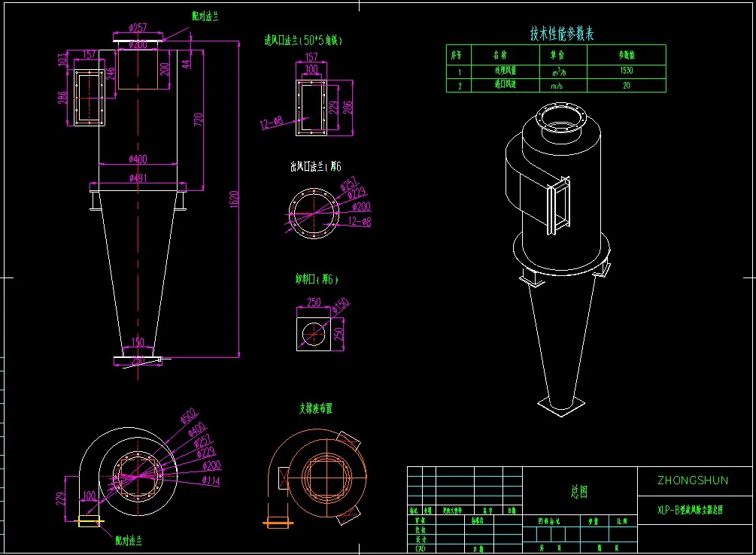Select the XLP-B drawing name text
The image size is (756, 555).
[x=690, y=509]
